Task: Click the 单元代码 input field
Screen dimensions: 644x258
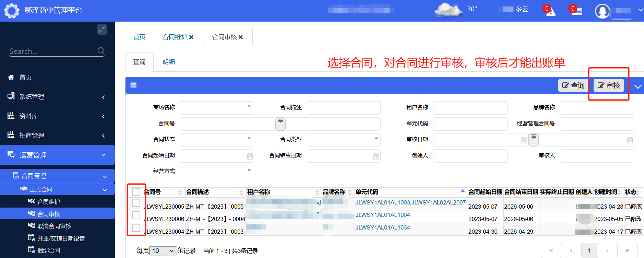Action: [x=470, y=124]
